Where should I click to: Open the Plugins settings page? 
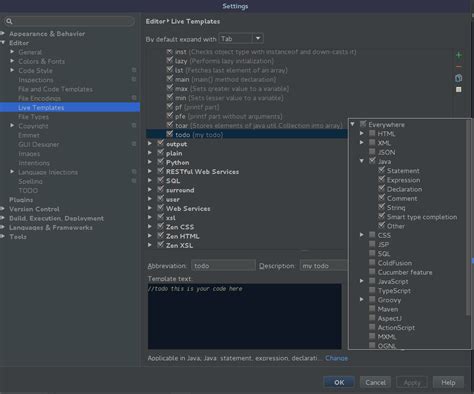[21, 200]
